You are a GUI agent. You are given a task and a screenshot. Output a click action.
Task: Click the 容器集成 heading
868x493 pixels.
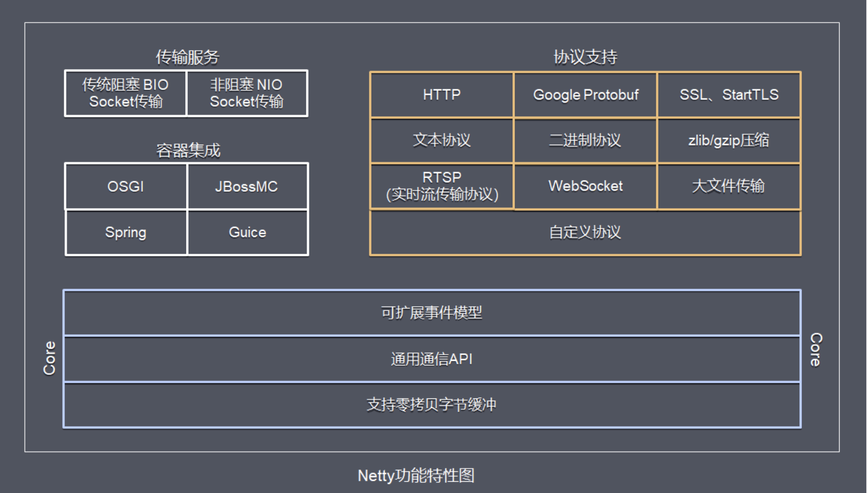coord(188,150)
